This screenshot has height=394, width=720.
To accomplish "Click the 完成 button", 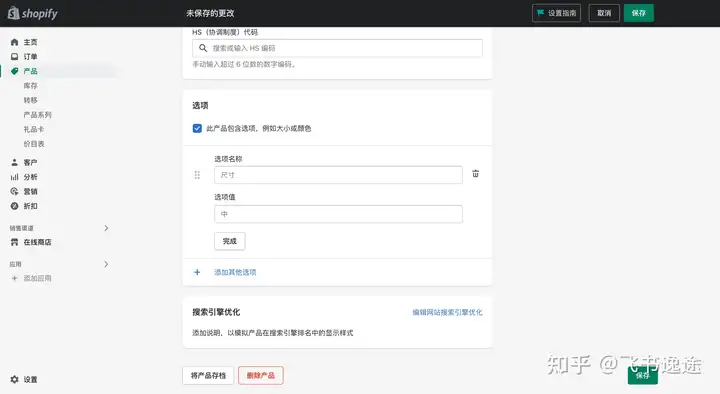I will (x=230, y=241).
